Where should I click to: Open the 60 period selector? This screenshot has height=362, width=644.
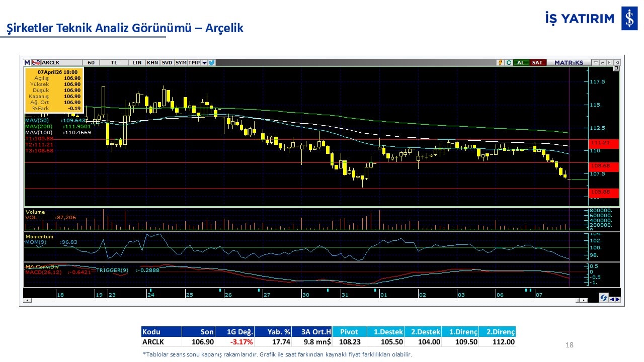click(x=91, y=63)
